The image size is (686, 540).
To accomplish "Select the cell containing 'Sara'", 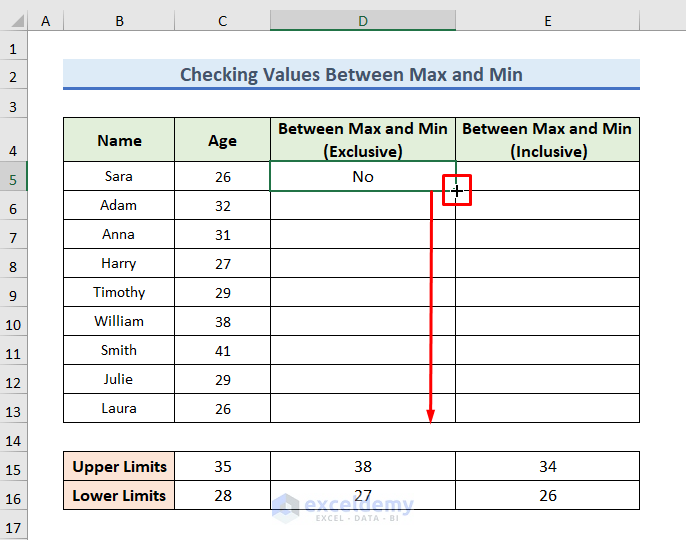I will tap(119, 176).
